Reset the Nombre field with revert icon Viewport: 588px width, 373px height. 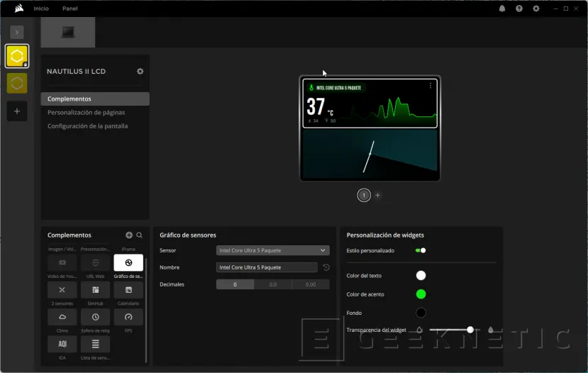pos(326,267)
